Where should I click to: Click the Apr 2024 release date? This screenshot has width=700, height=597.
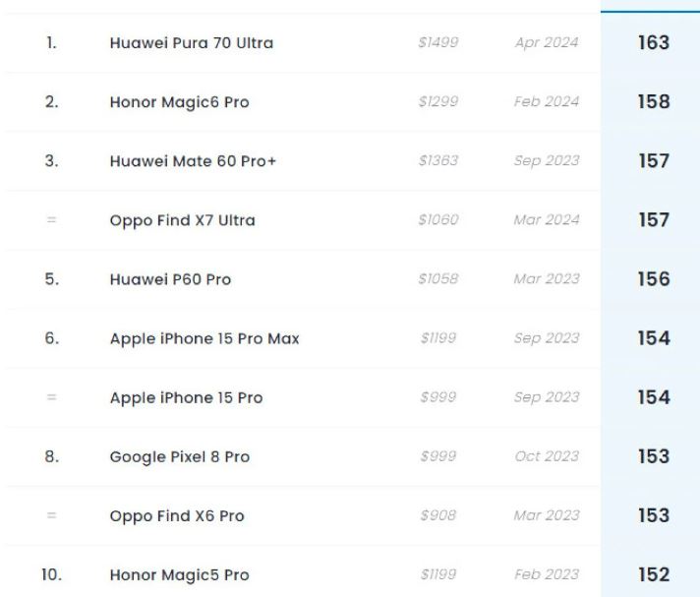547,43
